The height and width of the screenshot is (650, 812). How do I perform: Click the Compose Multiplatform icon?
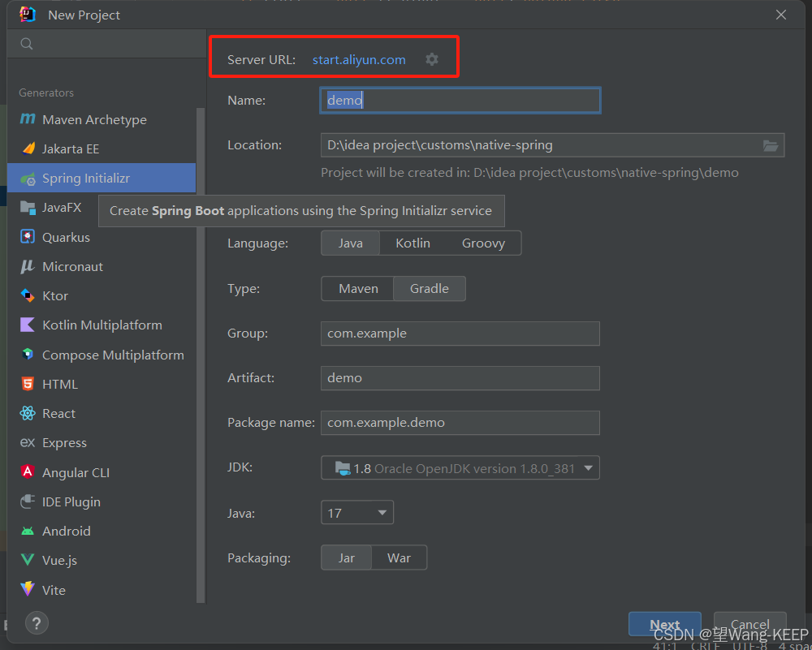pos(28,355)
